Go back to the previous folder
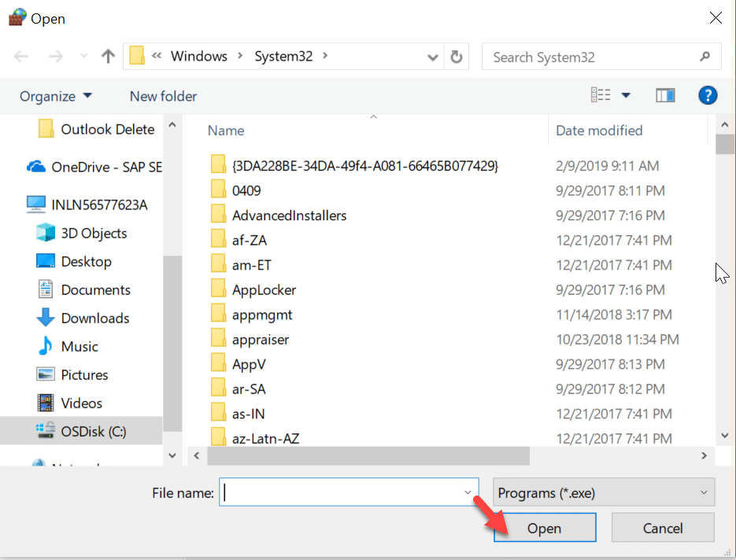736x560 pixels. (20, 57)
